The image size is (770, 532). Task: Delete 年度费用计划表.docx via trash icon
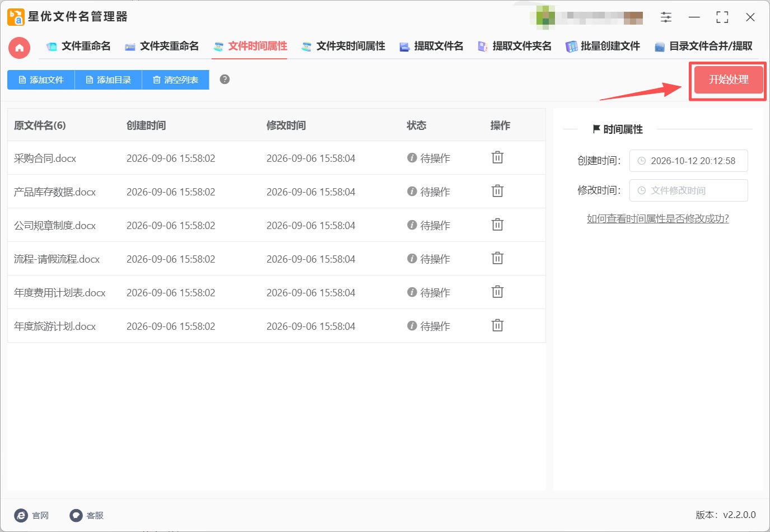(x=497, y=292)
